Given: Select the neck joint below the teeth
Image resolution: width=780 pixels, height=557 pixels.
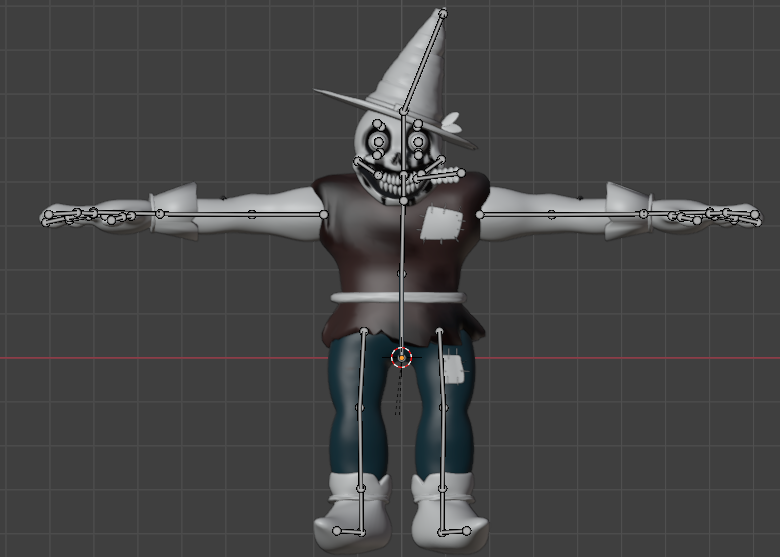Looking at the screenshot, I should click(x=403, y=200).
